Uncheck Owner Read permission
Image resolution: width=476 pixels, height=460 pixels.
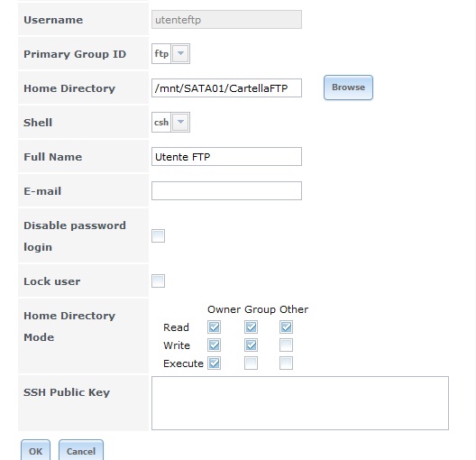click(x=214, y=327)
